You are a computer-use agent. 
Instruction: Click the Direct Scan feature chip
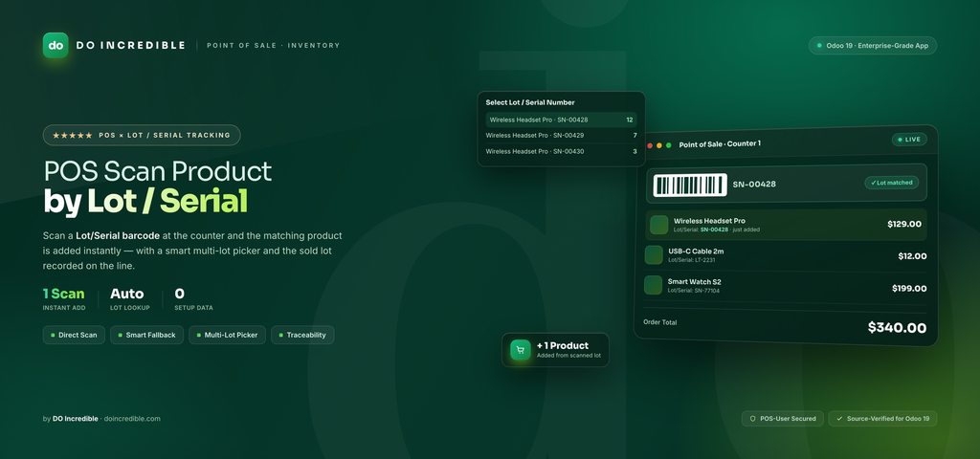74,335
